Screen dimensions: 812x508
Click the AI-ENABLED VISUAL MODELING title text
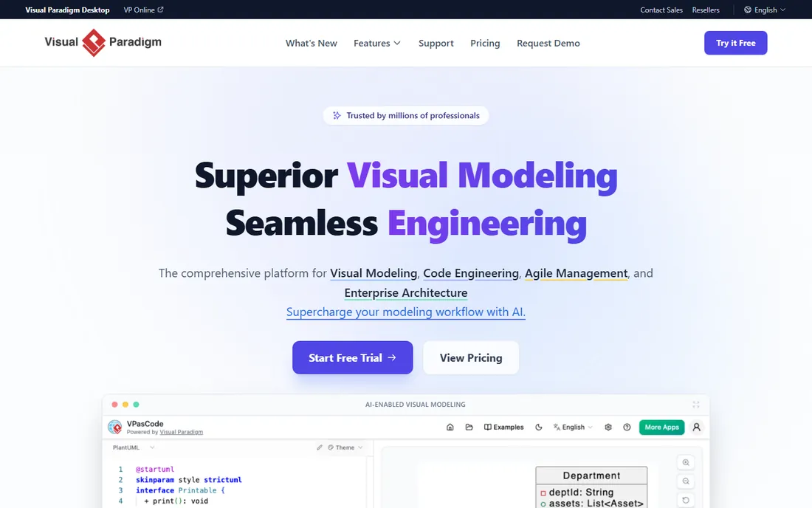click(x=416, y=405)
